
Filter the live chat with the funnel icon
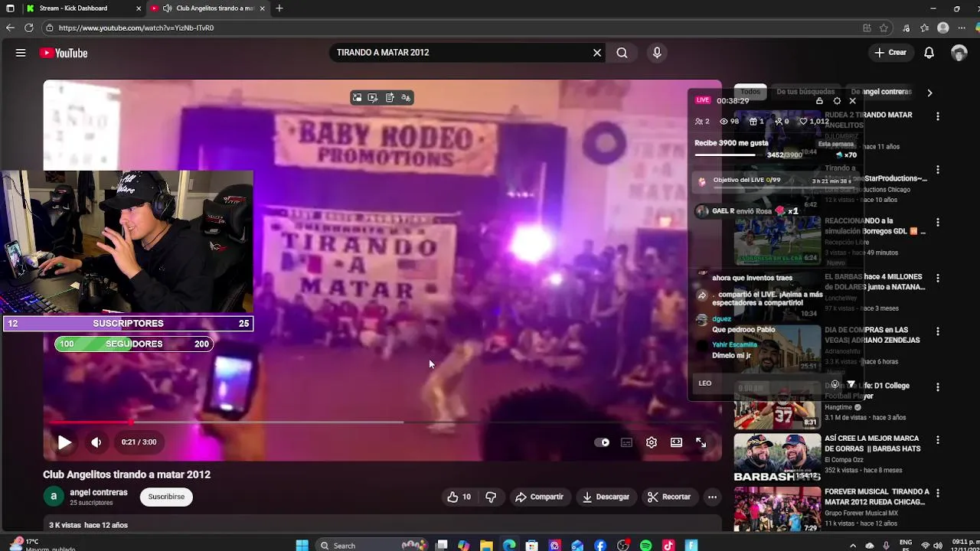[x=851, y=384]
